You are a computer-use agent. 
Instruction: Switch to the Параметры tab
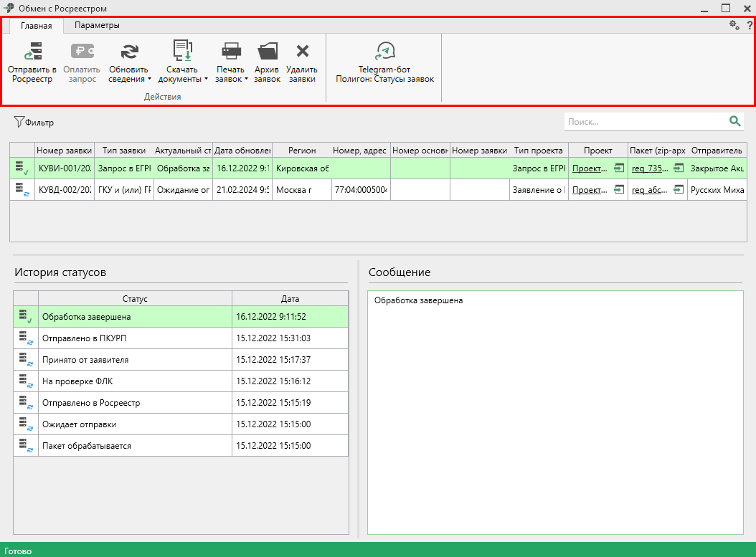pyautogui.click(x=97, y=25)
